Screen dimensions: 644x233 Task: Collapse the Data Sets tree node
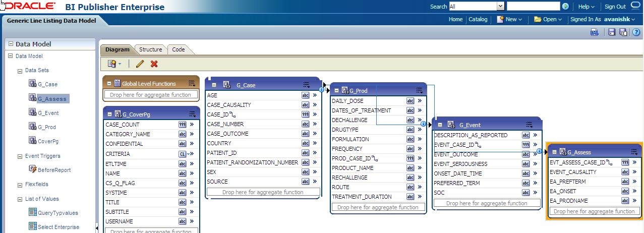coord(20,71)
